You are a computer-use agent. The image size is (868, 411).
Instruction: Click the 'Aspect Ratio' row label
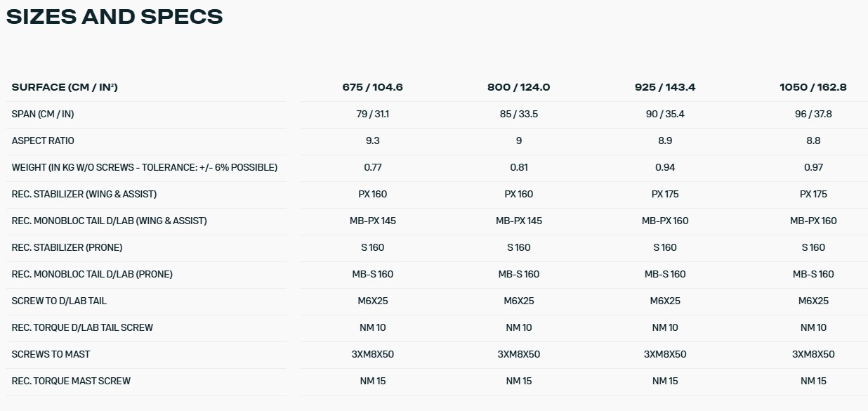[43, 141]
